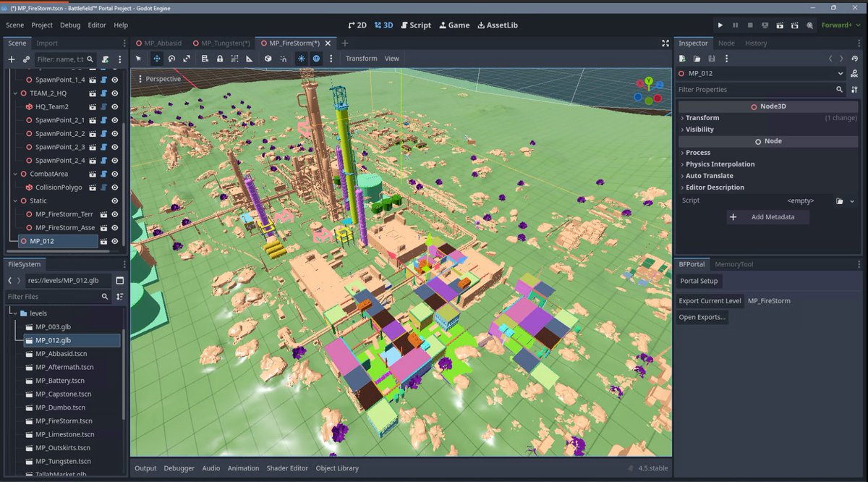Click the group selected nodes icon
This screenshot has width=868, height=482.
234,59
